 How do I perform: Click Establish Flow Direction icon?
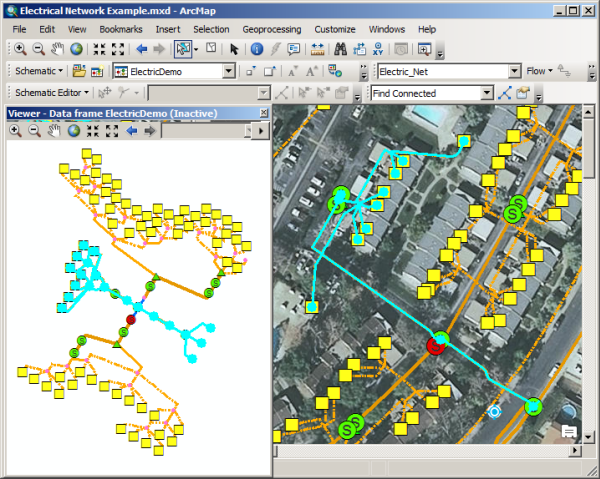point(564,71)
